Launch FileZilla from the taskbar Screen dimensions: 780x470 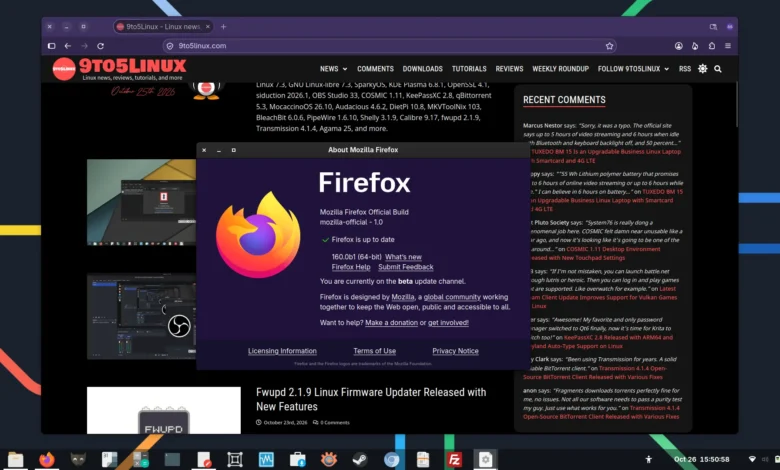coord(454,460)
